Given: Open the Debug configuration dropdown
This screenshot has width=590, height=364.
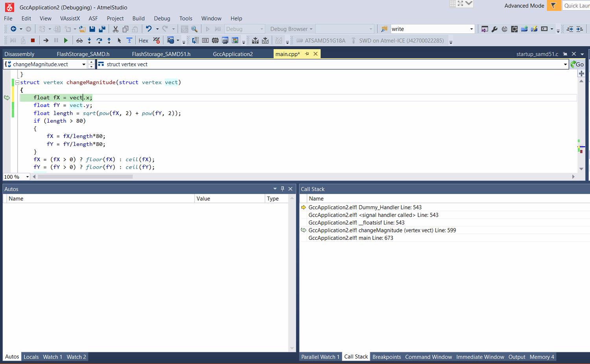Looking at the screenshot, I should [x=261, y=29].
